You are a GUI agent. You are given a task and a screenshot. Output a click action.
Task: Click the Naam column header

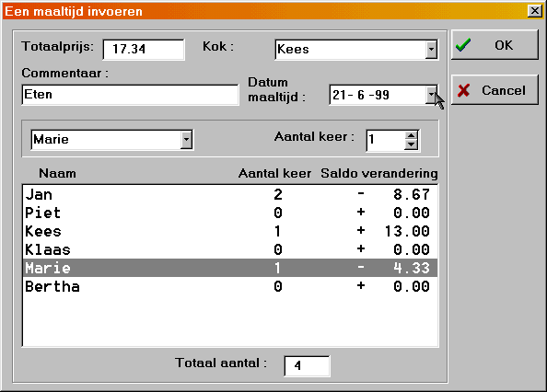(57, 173)
